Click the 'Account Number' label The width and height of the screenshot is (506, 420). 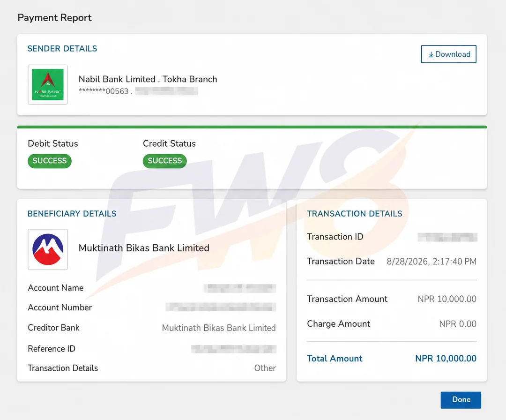60,307
